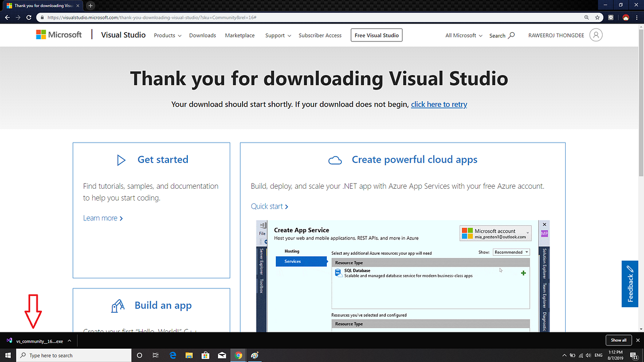
Task: Expand the Products dropdown menu
Action: (x=167, y=35)
